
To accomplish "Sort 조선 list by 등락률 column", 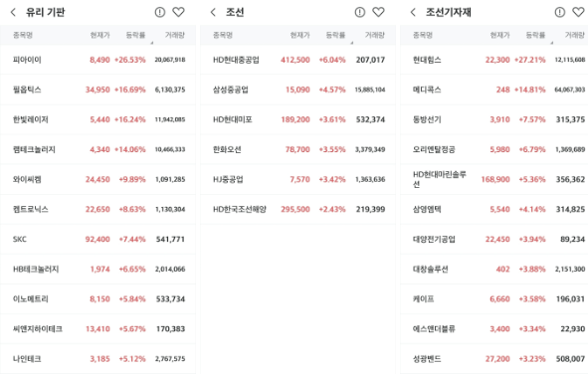I will (x=335, y=35).
